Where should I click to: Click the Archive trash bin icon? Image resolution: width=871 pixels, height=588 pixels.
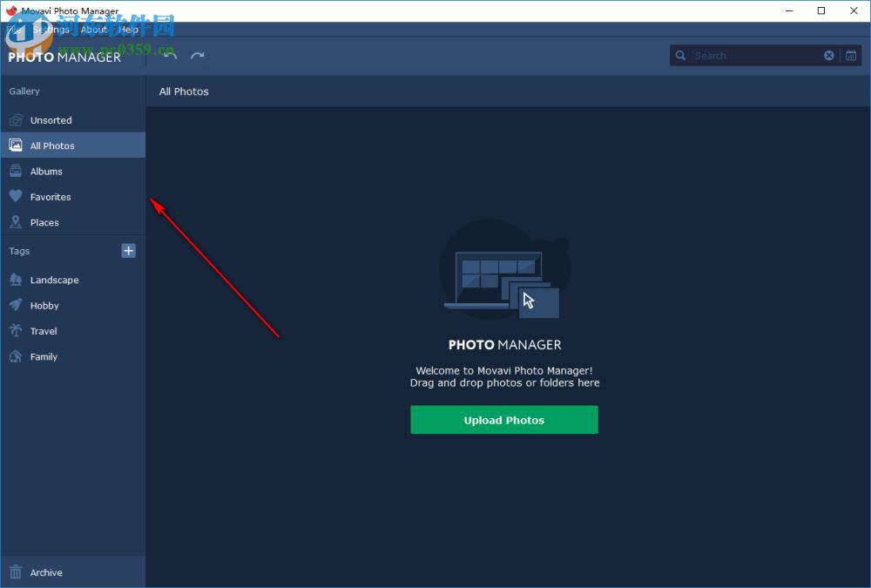[16, 571]
